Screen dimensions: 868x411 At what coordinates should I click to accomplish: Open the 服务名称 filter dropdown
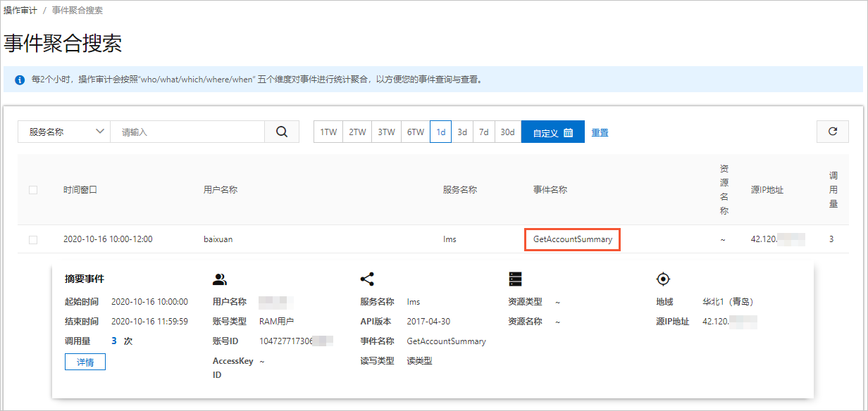coord(64,132)
